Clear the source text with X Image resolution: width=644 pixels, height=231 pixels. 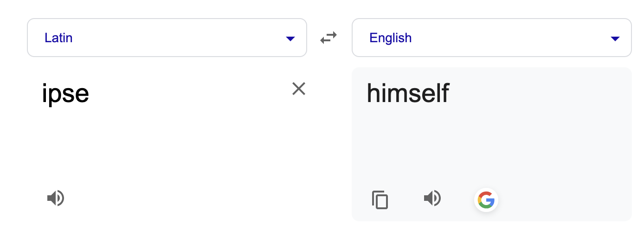click(x=298, y=89)
